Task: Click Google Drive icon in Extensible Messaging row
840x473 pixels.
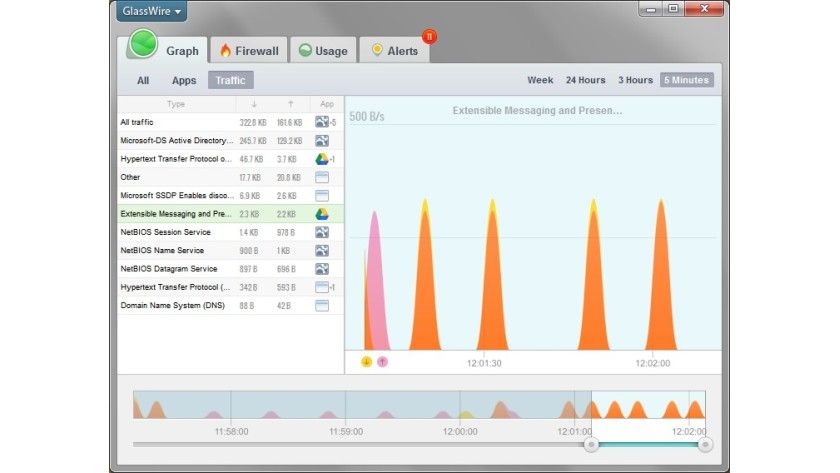Action: tap(322, 214)
